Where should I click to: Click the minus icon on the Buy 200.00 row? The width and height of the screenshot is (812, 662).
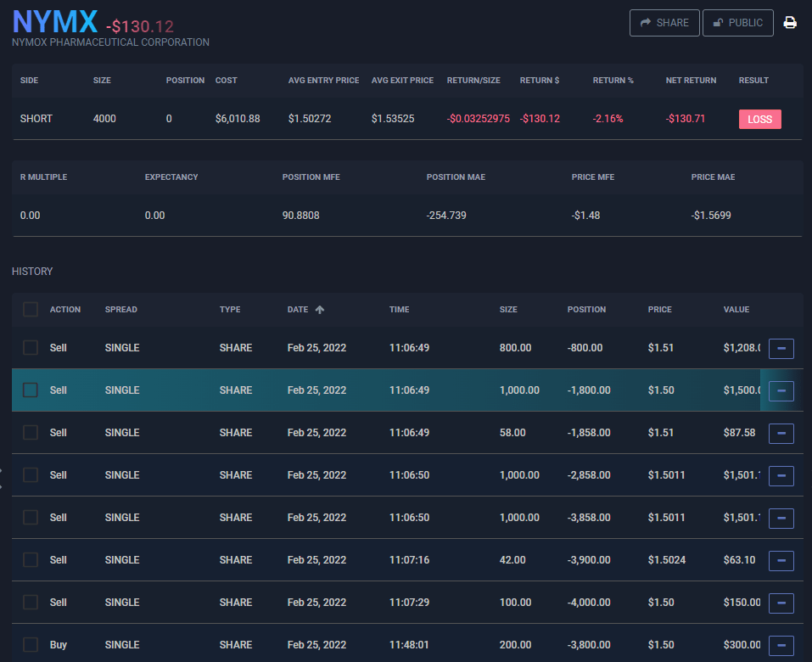click(781, 645)
